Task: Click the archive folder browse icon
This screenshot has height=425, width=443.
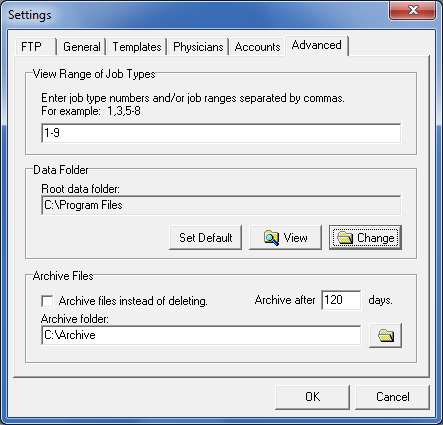Action: pos(385,335)
